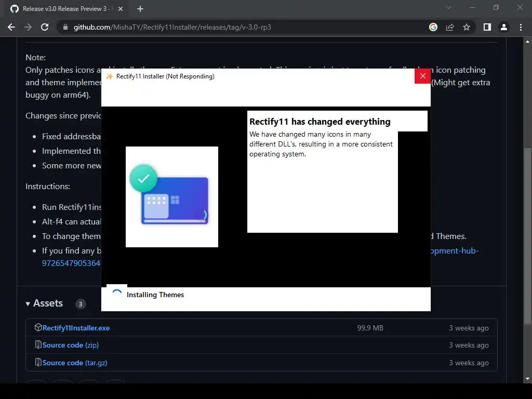Open the Chrome profile icon
Screen dimensions: 532x399
(x=504, y=27)
